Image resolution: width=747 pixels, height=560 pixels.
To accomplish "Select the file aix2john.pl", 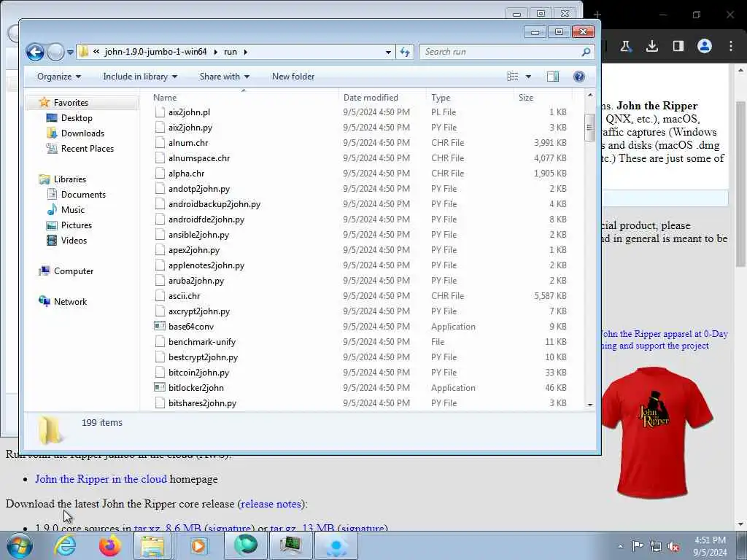I will 189,112.
